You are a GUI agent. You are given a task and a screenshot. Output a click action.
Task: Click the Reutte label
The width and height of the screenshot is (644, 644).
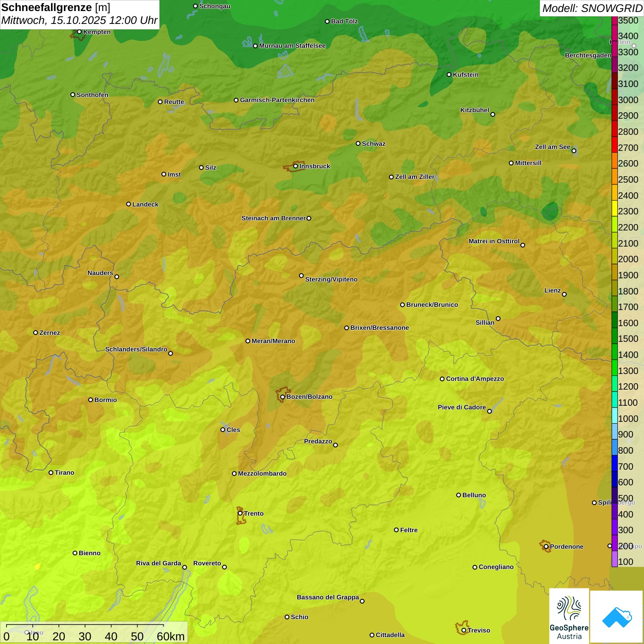174,102
